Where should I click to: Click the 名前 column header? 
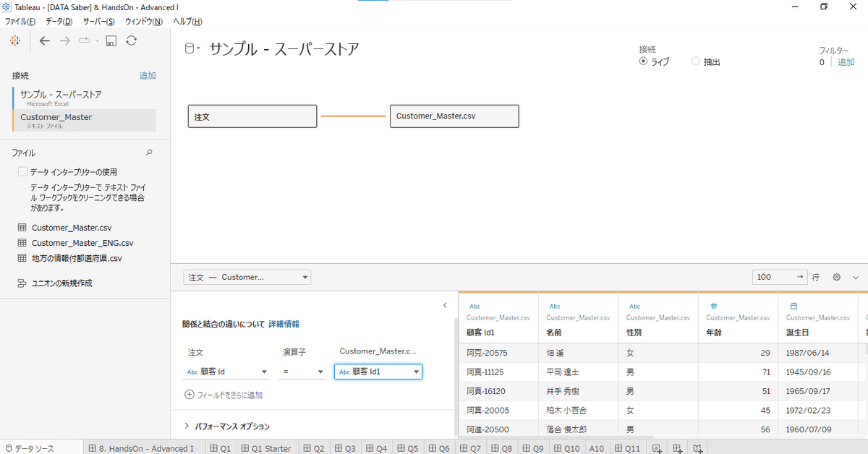coord(578,317)
